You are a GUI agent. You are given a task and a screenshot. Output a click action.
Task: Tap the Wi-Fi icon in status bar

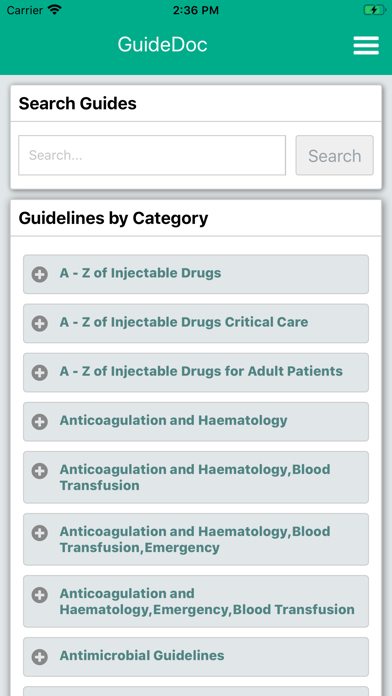coord(55,10)
